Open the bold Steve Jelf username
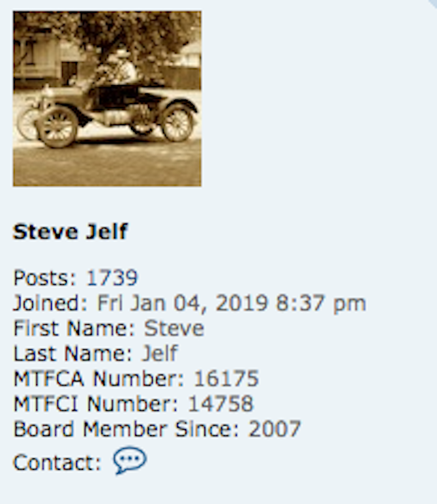The width and height of the screenshot is (437, 504). coord(70,232)
